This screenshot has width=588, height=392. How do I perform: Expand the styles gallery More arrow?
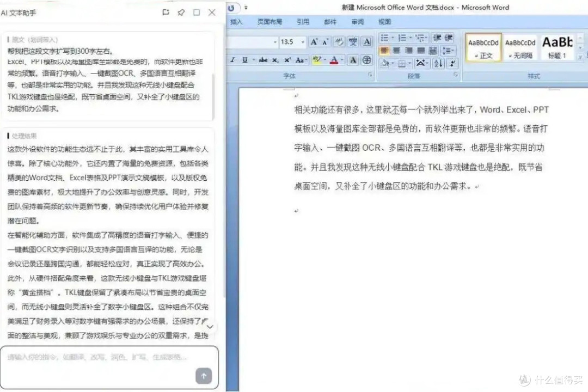point(580,57)
